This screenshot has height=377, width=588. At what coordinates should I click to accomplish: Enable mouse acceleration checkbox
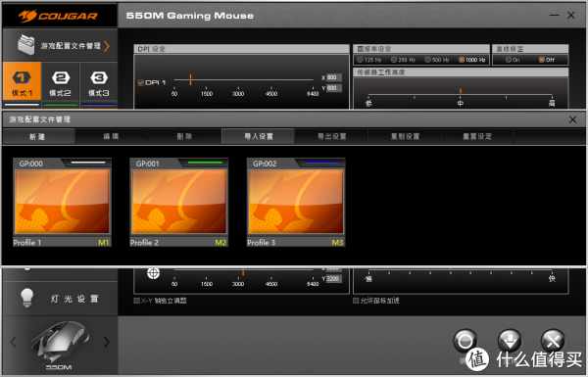pyautogui.click(x=356, y=301)
